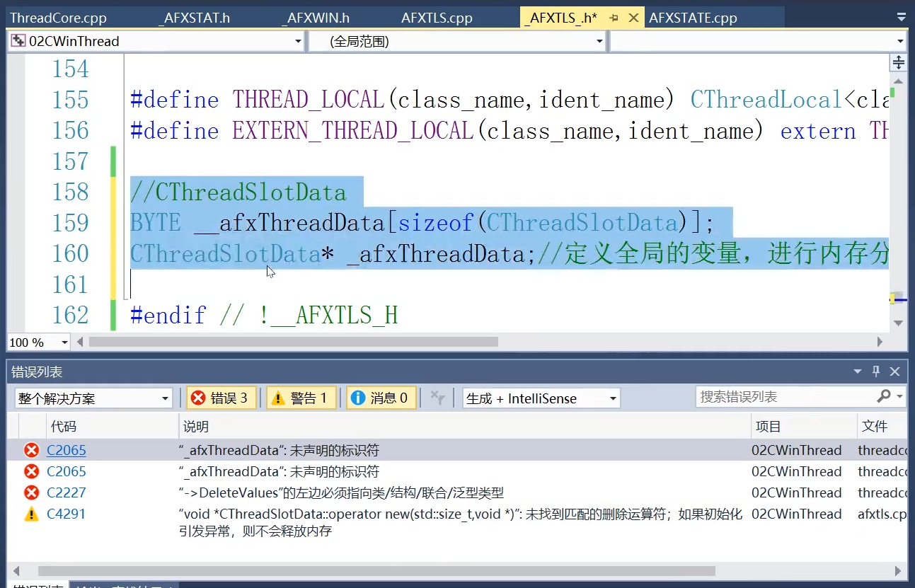Screen dimensions: 915x588
Task: Toggle auto-hide pin of the 错误列表 panel
Action: [876, 371]
